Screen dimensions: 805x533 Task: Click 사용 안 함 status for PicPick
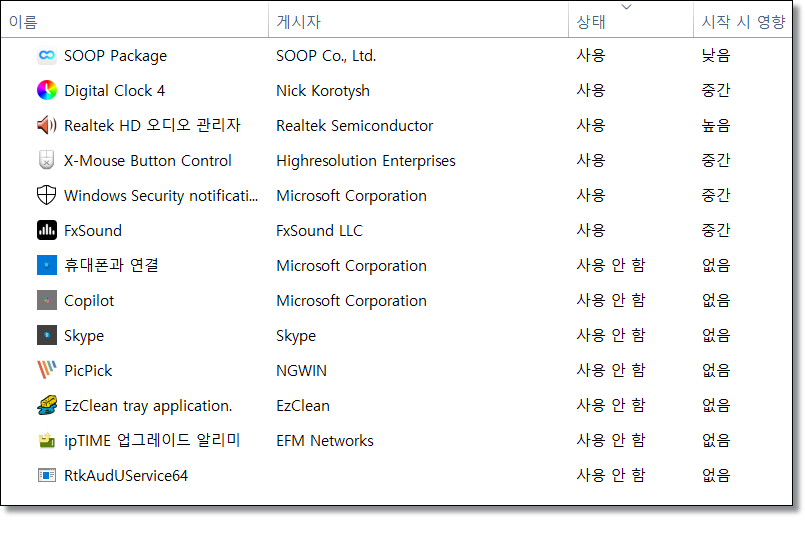(x=611, y=370)
